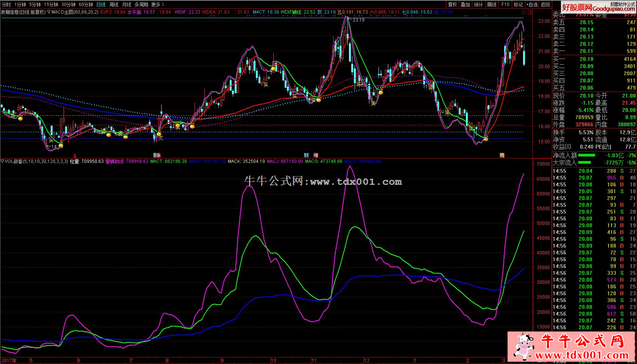Click the 返回 back button
Screen dimensions: 637x364
pos(545,5)
